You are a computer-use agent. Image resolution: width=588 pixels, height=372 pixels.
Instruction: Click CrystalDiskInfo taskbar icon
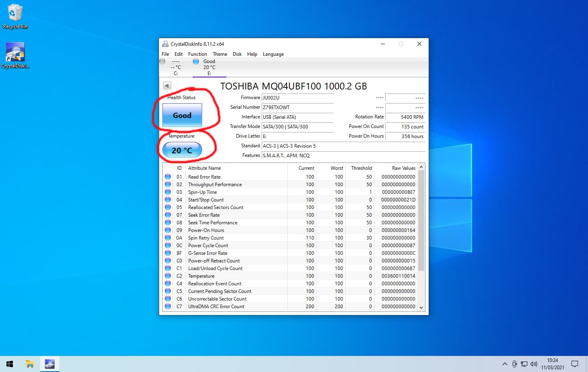(50, 364)
